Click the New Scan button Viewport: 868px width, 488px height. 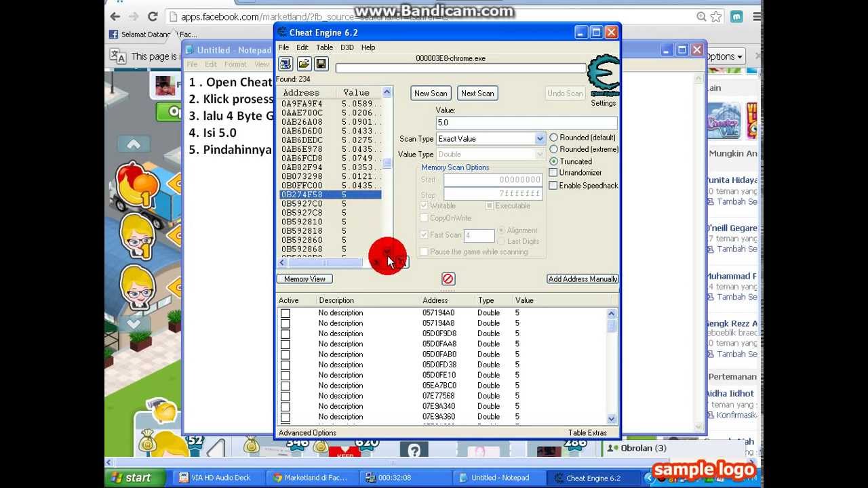tap(431, 94)
